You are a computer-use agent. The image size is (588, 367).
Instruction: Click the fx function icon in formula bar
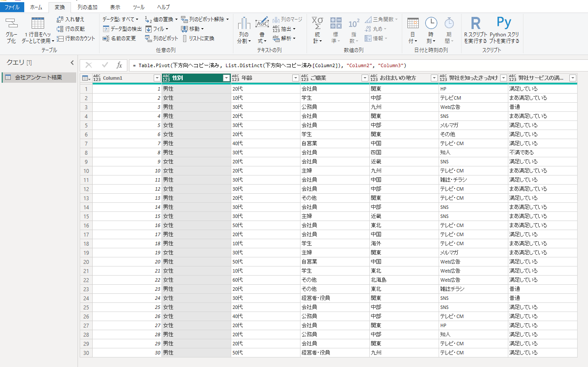point(120,65)
